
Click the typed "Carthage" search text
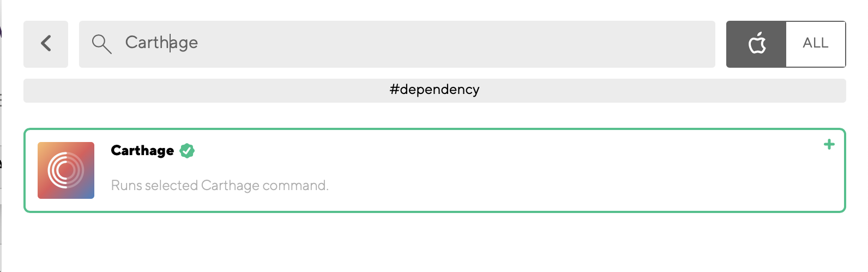pos(161,43)
